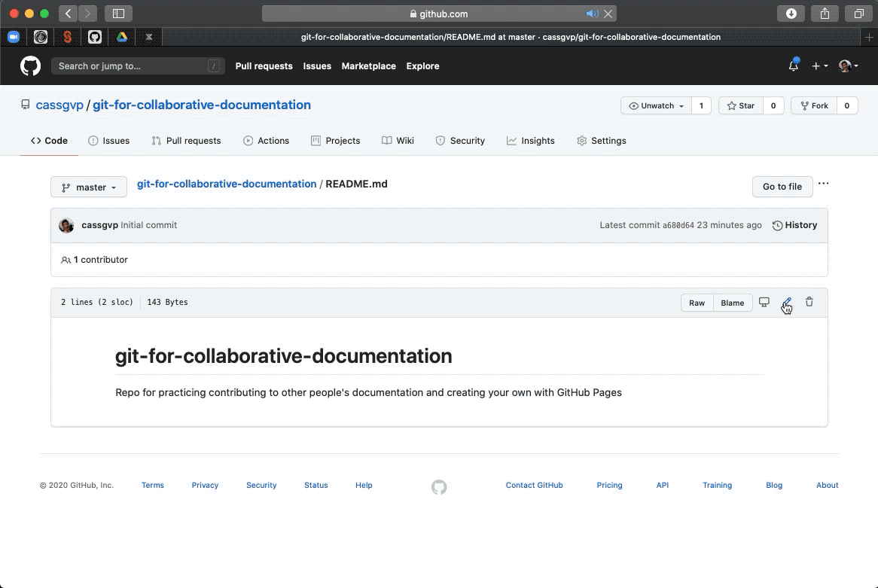The height and width of the screenshot is (588, 878).
Task: Open the display rendered file icon
Action: click(x=764, y=301)
